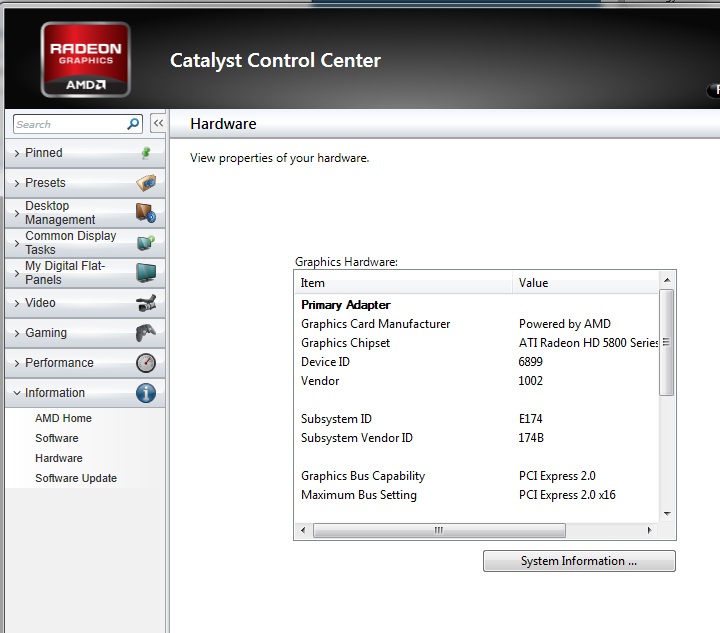
Task: Click the value 6899
Action: (x=530, y=362)
